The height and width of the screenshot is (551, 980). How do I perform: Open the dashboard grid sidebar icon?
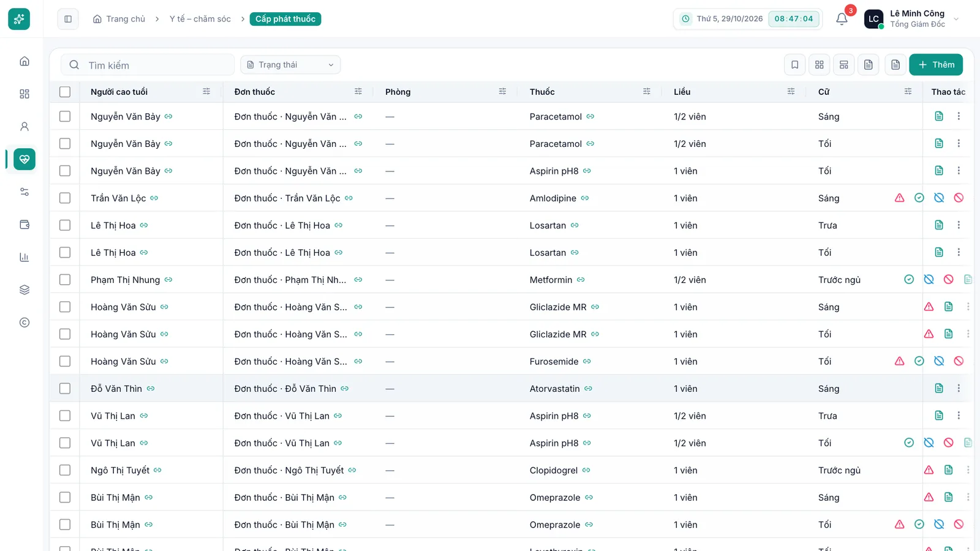tap(24, 94)
